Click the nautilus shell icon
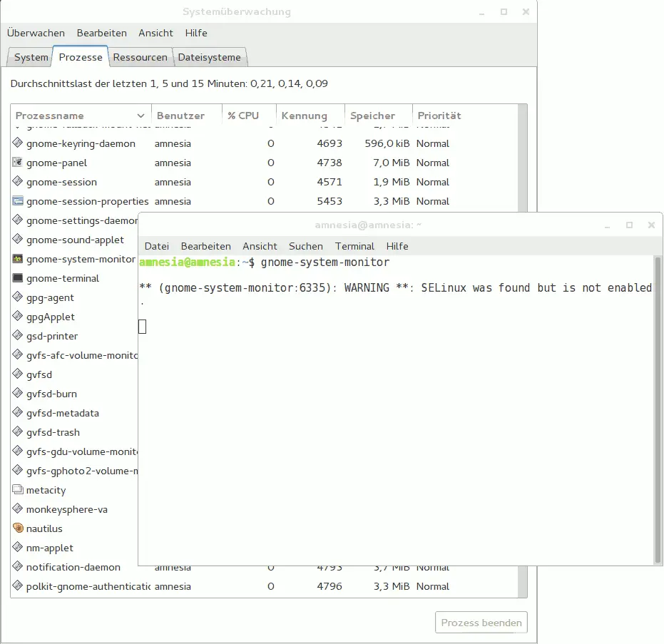The image size is (664, 644). (x=17, y=528)
